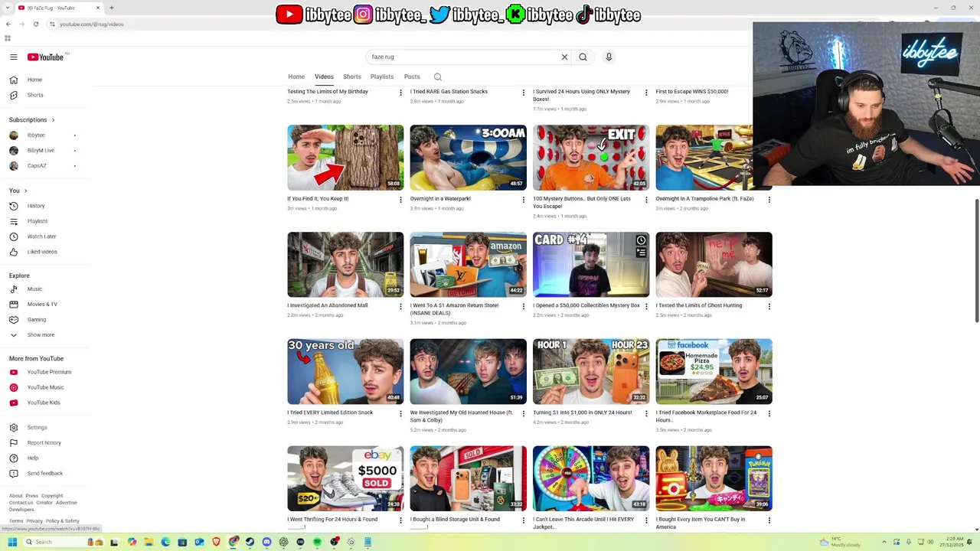Open options menu for 100 Mystery Buttons video
The width and height of the screenshot is (980, 551).
pyautogui.click(x=646, y=200)
